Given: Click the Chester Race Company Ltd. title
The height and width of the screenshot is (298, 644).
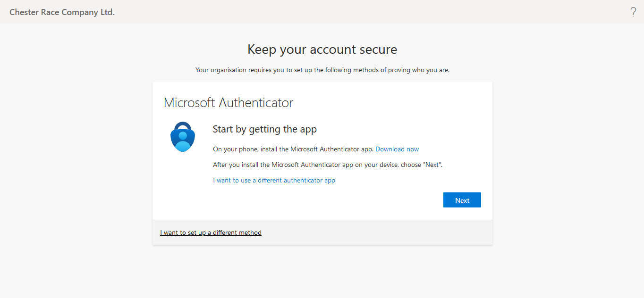Looking at the screenshot, I should click(62, 12).
